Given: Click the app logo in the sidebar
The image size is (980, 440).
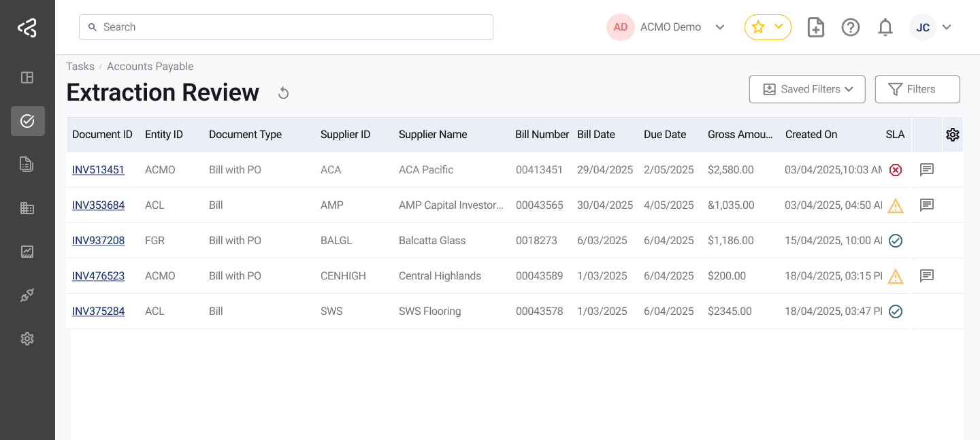Looking at the screenshot, I should (27, 27).
